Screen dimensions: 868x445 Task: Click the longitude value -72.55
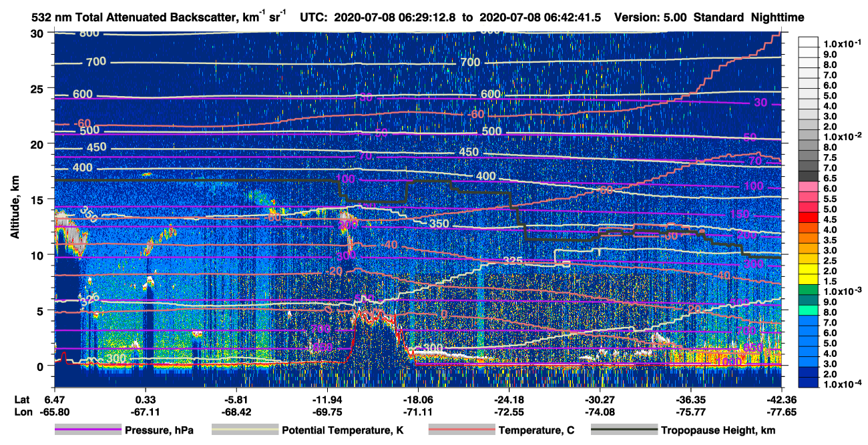(509, 412)
